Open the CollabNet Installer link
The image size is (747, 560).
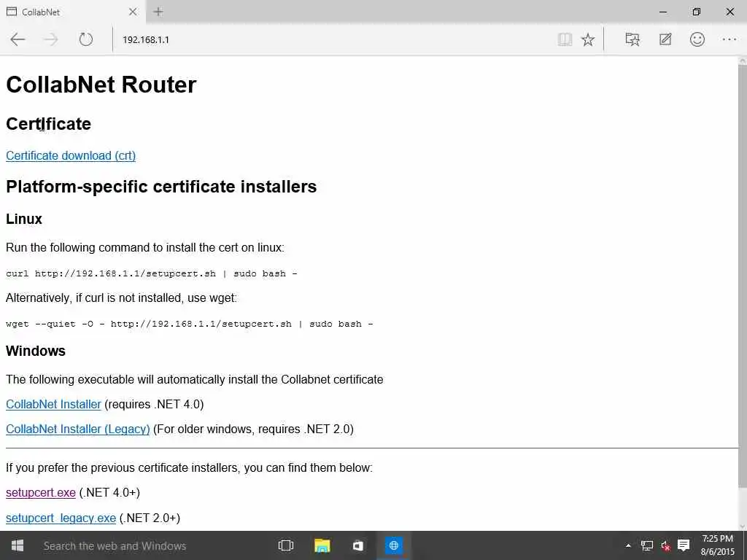pos(53,404)
